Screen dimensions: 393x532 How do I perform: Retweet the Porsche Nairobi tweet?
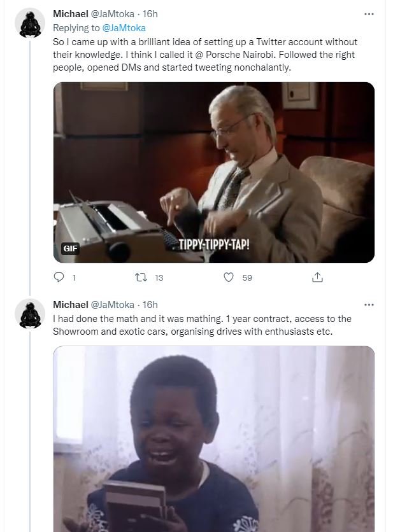(x=143, y=277)
